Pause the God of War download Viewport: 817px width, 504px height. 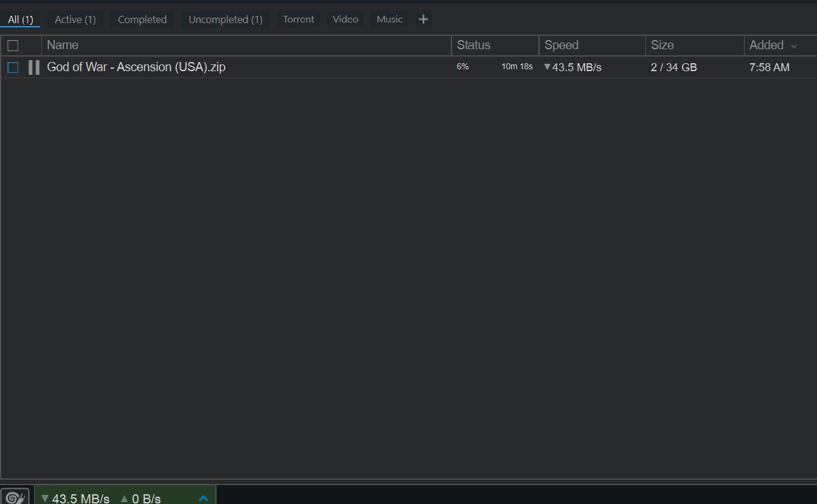click(x=34, y=67)
